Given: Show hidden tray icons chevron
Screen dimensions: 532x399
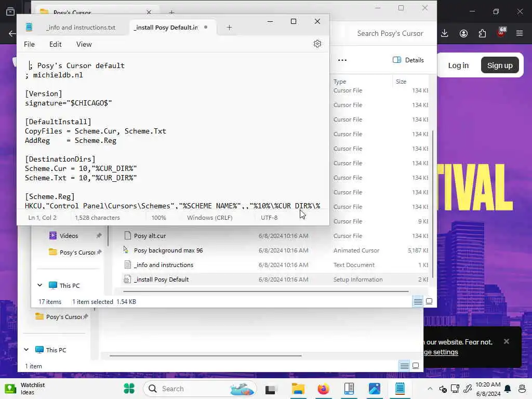Looking at the screenshot, I should point(430,389).
